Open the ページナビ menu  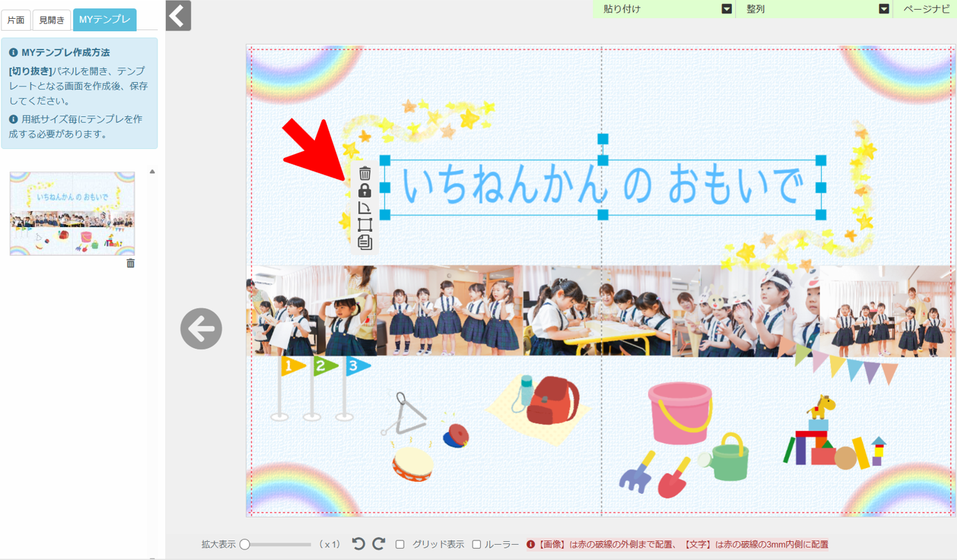926,9
